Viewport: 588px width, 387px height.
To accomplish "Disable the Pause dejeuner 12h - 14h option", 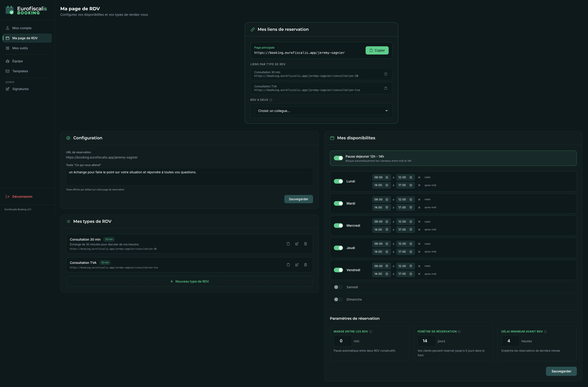I will [x=338, y=158].
